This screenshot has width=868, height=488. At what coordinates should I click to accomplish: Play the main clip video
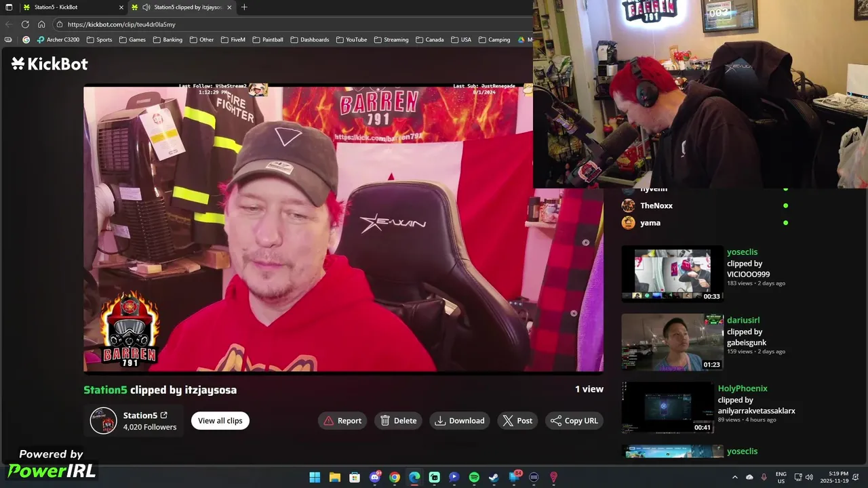(x=343, y=229)
